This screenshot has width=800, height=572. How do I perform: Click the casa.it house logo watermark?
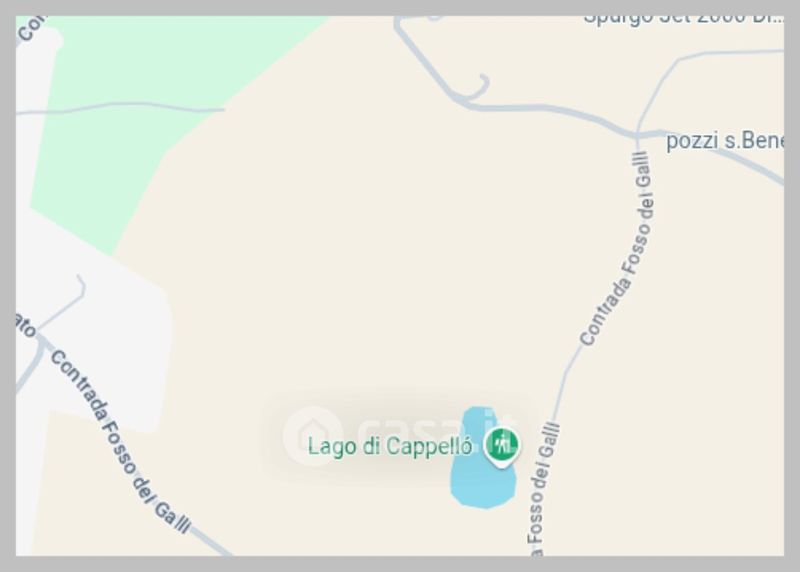312,435
